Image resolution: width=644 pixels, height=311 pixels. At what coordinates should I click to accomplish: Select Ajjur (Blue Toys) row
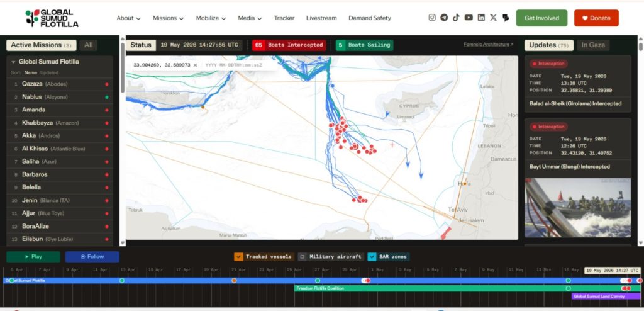click(x=60, y=213)
